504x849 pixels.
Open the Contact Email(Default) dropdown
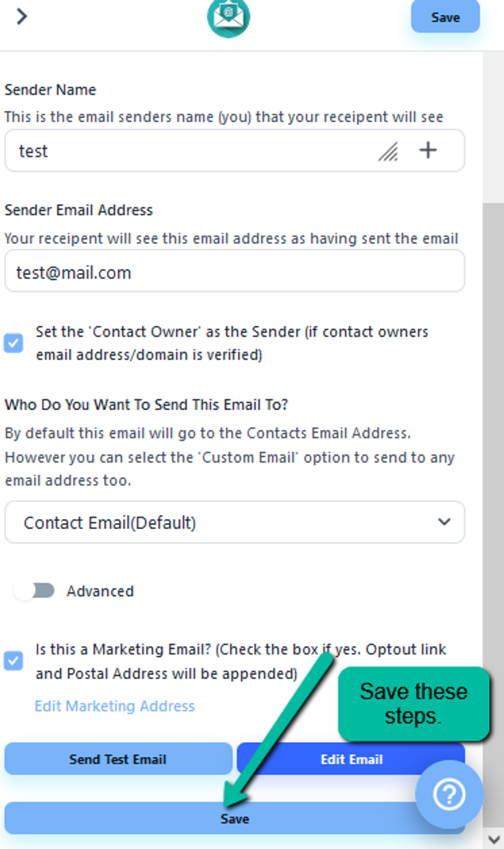click(234, 522)
